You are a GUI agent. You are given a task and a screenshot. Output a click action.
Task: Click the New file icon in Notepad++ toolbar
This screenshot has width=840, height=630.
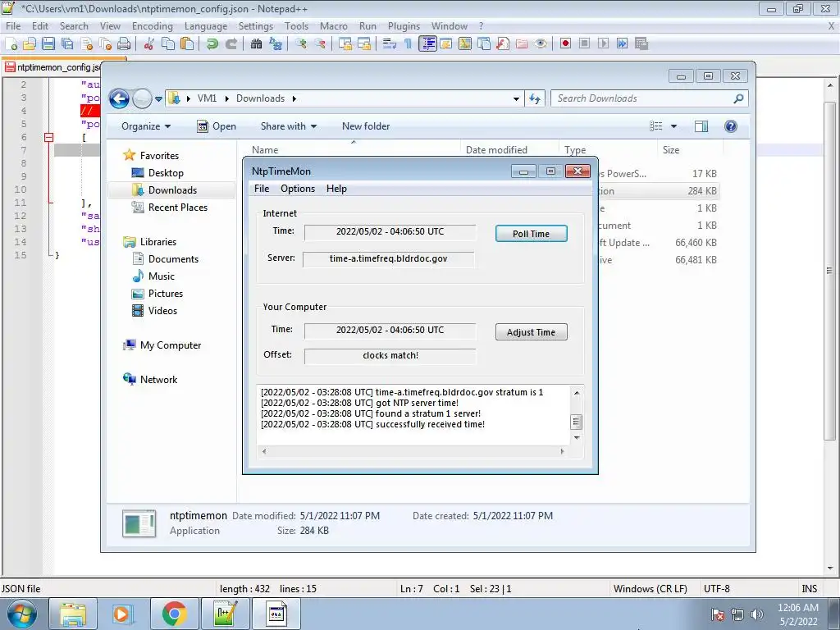(x=11, y=43)
